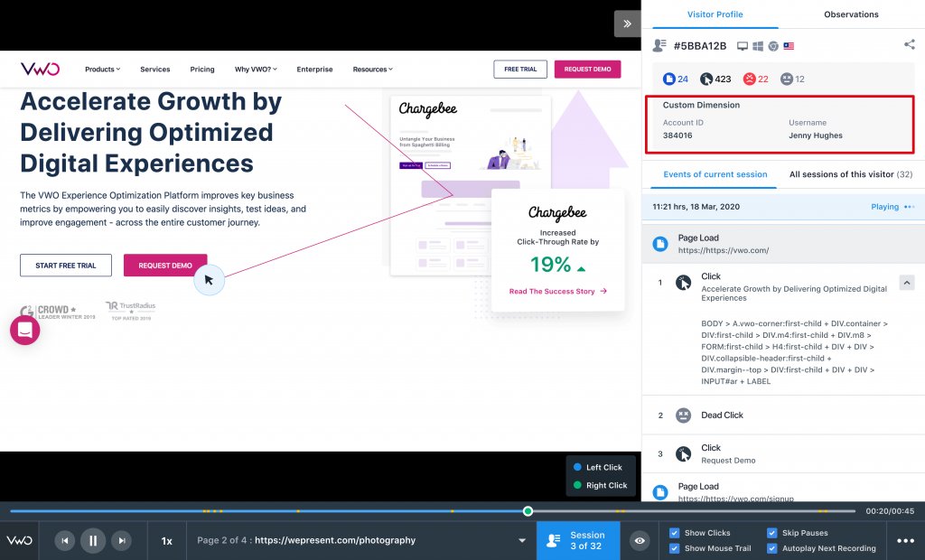
Task: Open the pink chat widget bubble
Action: point(24,330)
